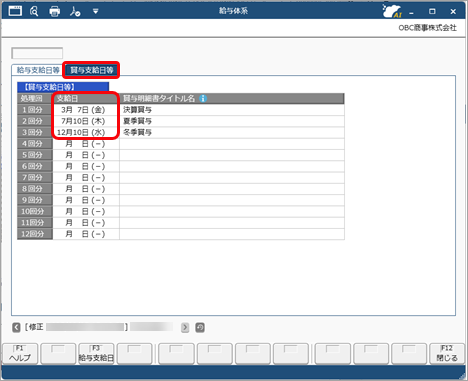Image resolution: width=468 pixels, height=381 pixels.
Task: Open the AI assistant icon
Action: click(392, 11)
